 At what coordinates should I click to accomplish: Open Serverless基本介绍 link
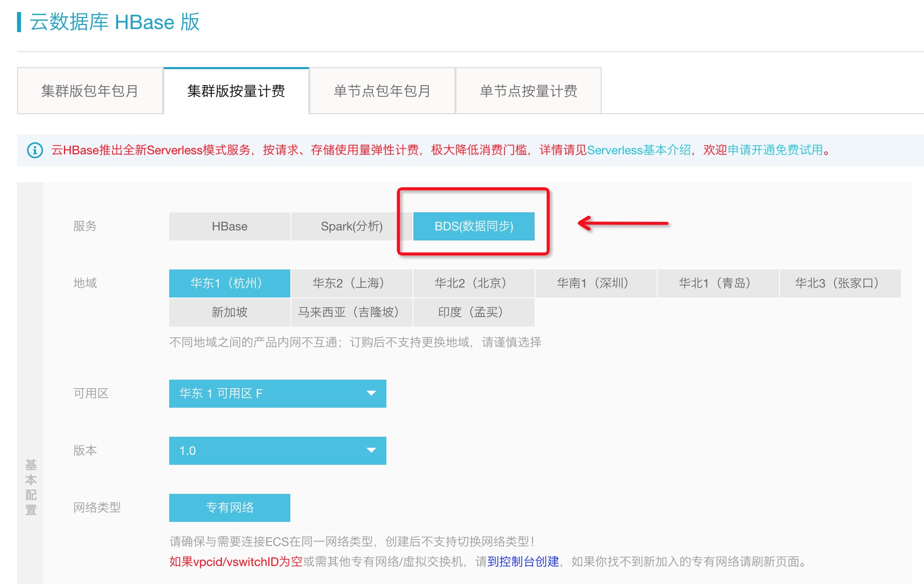click(x=639, y=150)
